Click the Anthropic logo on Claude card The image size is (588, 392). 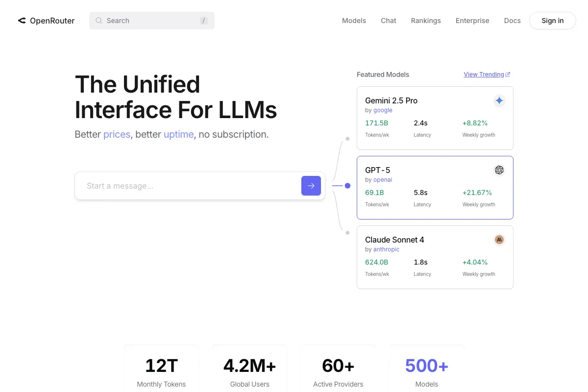click(x=499, y=240)
